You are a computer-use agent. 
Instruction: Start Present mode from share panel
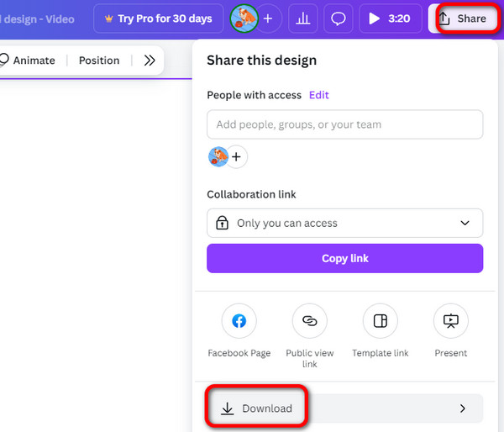450,321
